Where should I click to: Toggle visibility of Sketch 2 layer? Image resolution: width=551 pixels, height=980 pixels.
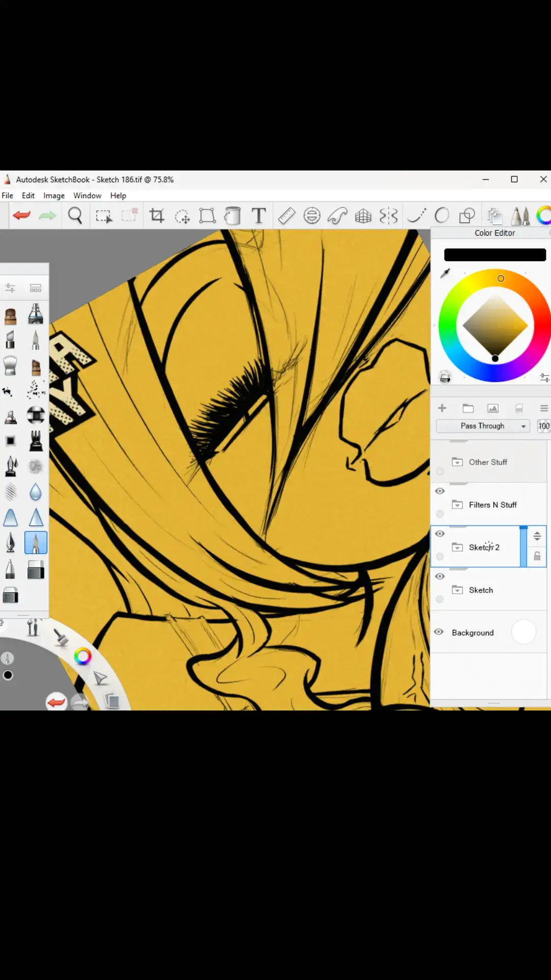click(440, 534)
